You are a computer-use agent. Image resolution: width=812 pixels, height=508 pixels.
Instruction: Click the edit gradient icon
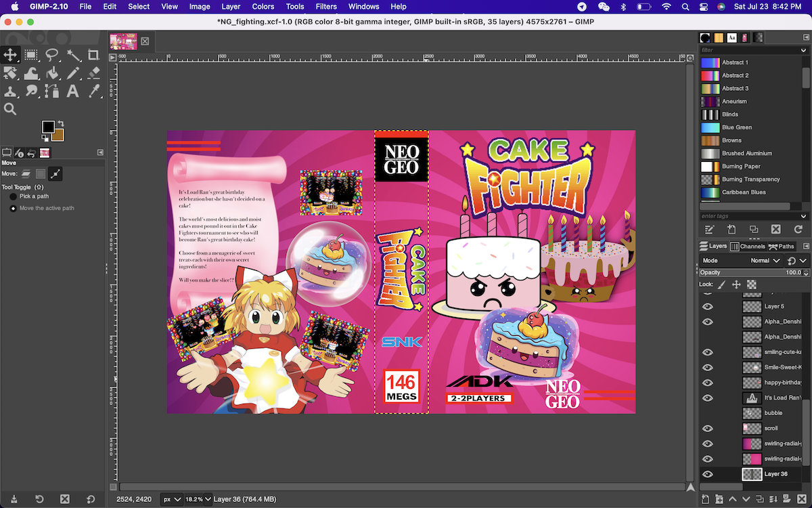pos(709,230)
